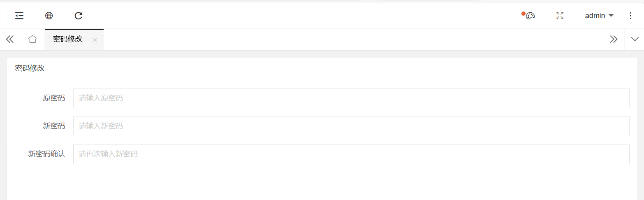Screen dimensions: 644x200
Task: Click the 新密码 field label
Action: point(54,126)
